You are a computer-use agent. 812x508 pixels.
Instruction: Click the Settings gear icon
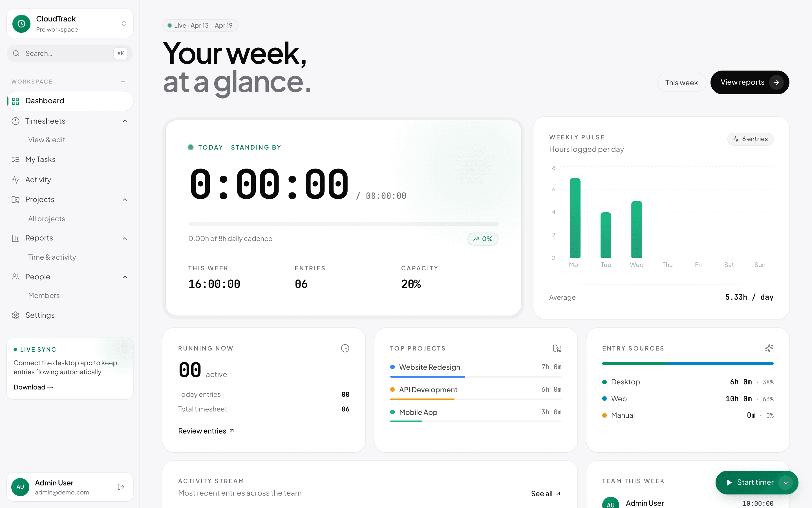coord(16,315)
